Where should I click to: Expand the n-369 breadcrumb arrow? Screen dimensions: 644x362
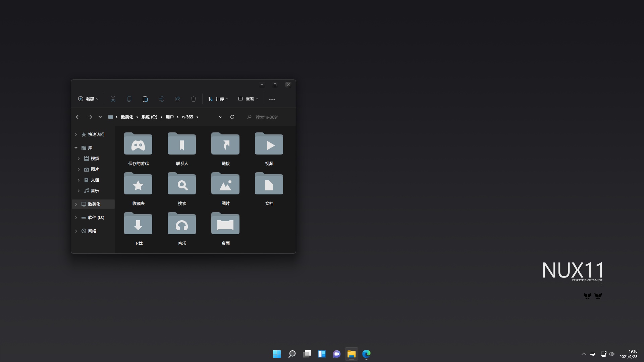click(197, 117)
